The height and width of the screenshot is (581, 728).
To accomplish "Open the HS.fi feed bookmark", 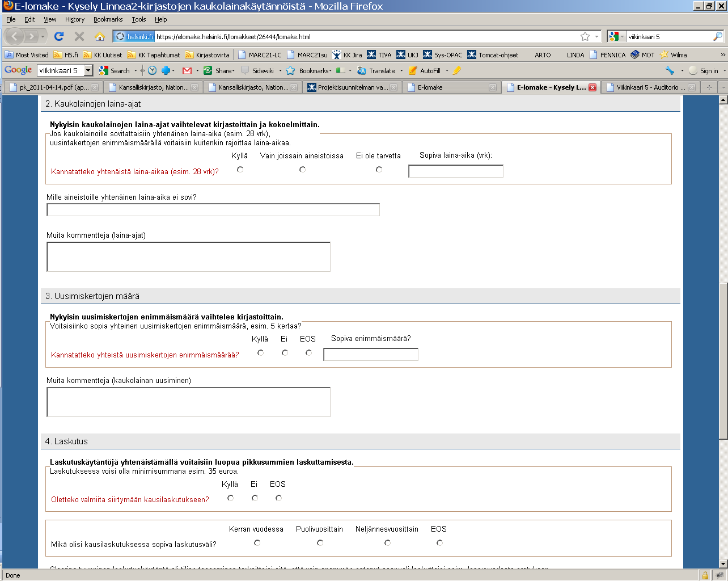I will (66, 55).
